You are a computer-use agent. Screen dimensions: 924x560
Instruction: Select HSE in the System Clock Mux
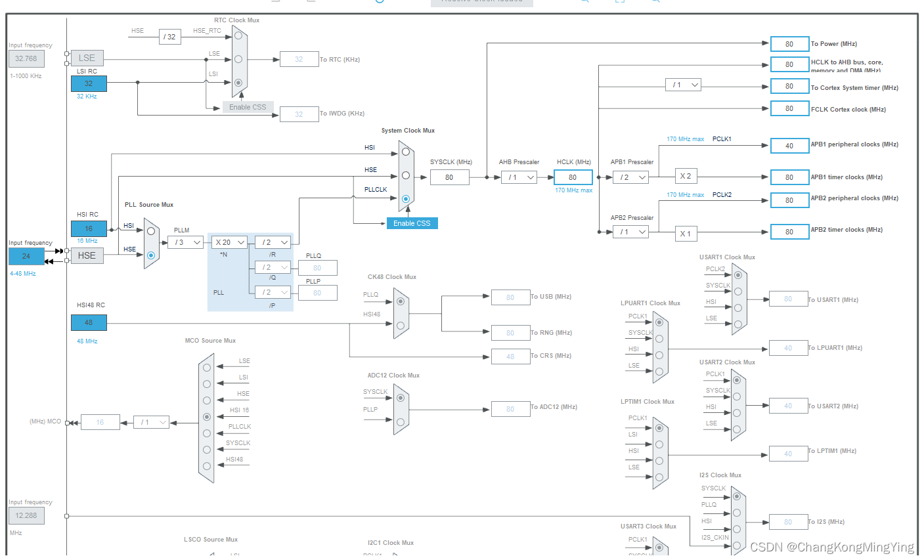[405, 175]
